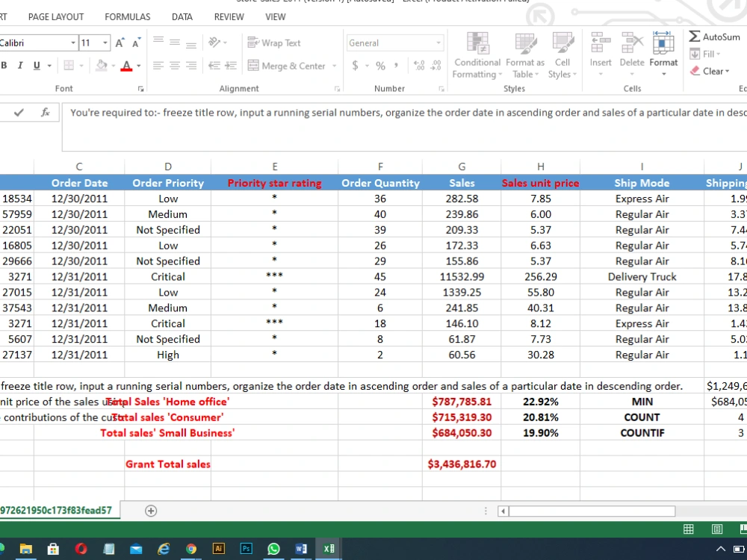Toggle Wrap Text for the cell

274,43
